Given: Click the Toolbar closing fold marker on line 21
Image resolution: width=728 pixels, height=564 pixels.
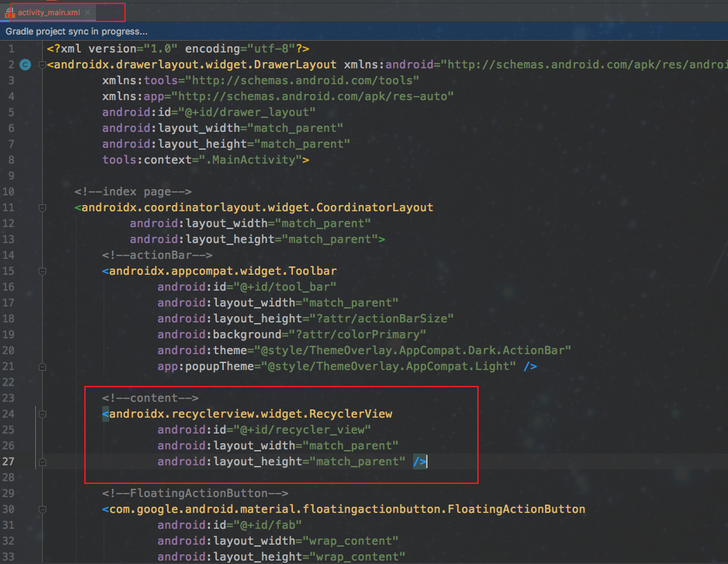Looking at the screenshot, I should [x=42, y=367].
